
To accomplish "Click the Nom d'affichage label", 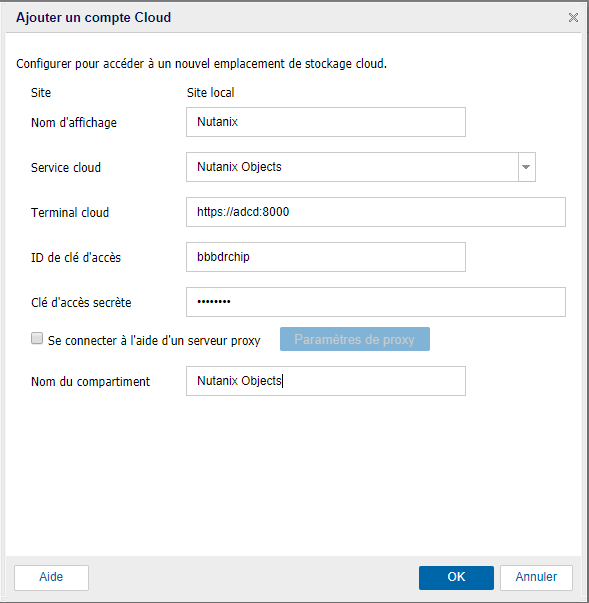I will (x=74, y=123).
